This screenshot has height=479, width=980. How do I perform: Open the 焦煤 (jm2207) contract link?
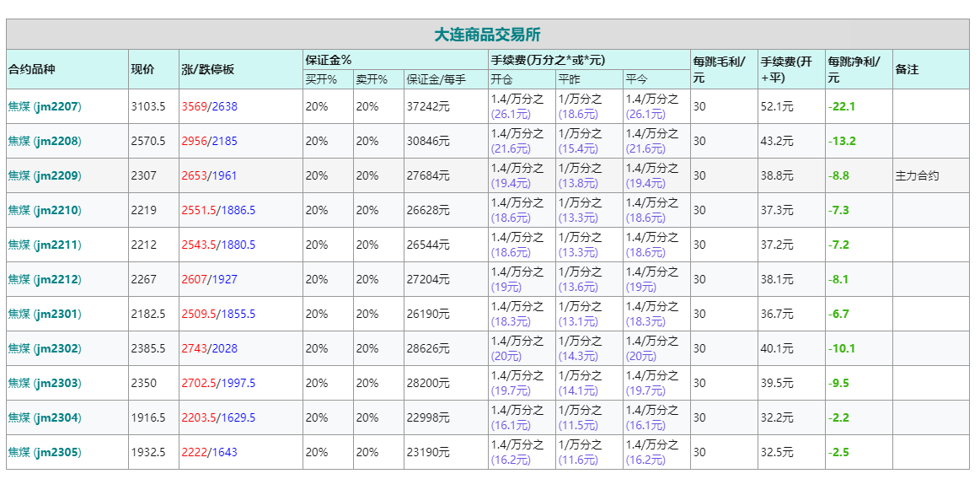point(45,107)
